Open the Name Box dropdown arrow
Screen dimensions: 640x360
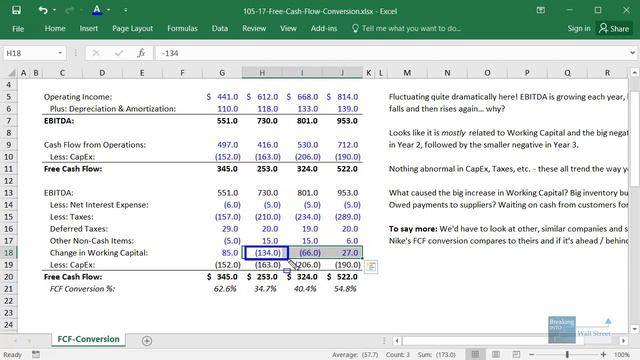pyautogui.click(x=60, y=53)
